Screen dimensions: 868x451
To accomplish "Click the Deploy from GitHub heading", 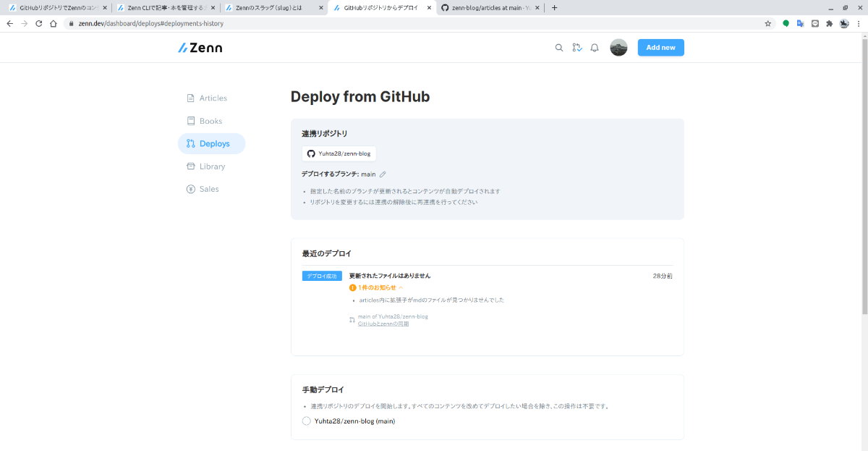I will 360,96.
